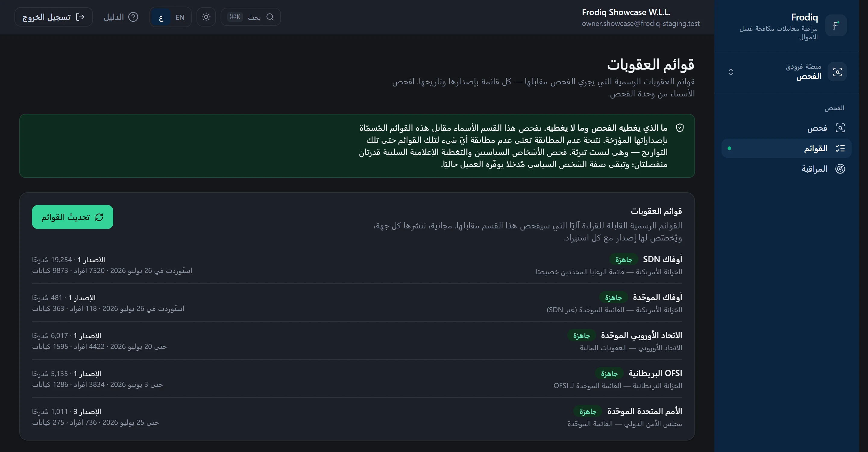Click the magnifier search icon
Image resolution: width=868 pixels, height=452 pixels.
click(270, 17)
